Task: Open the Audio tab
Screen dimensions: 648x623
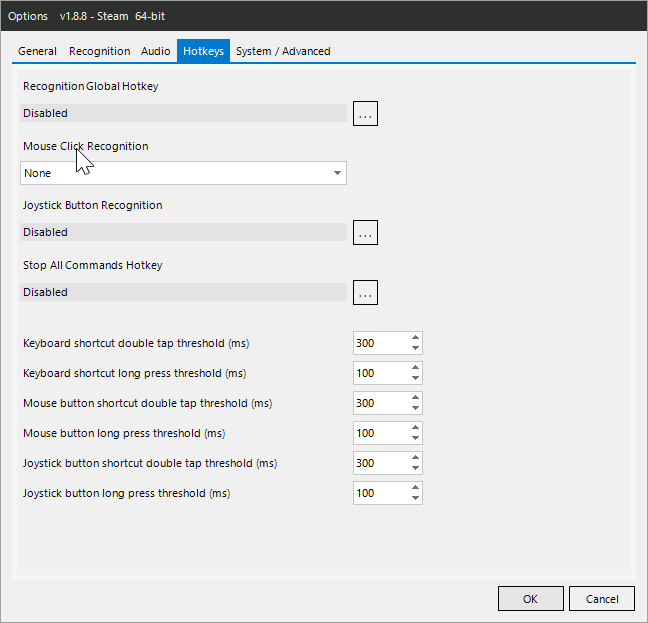Action: [155, 51]
